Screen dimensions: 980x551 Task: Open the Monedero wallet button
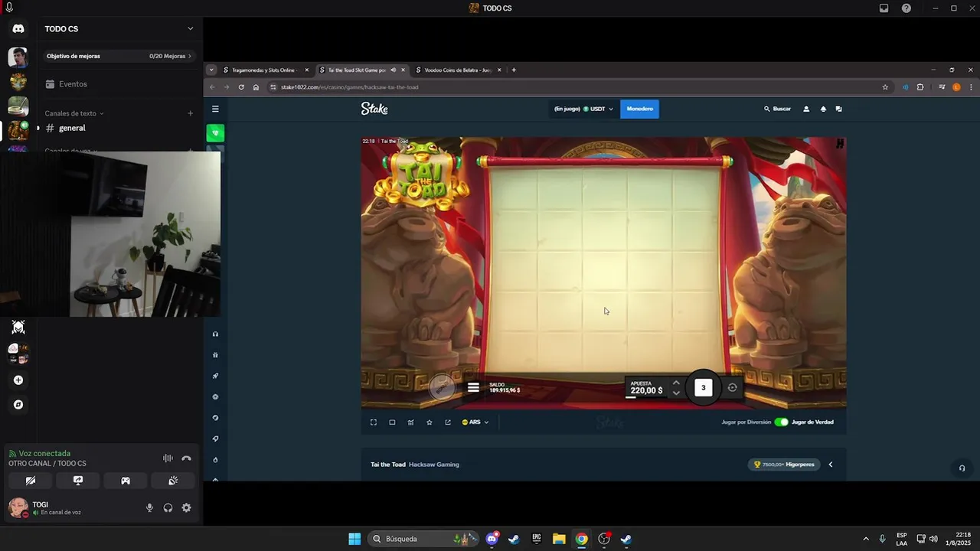coord(639,109)
